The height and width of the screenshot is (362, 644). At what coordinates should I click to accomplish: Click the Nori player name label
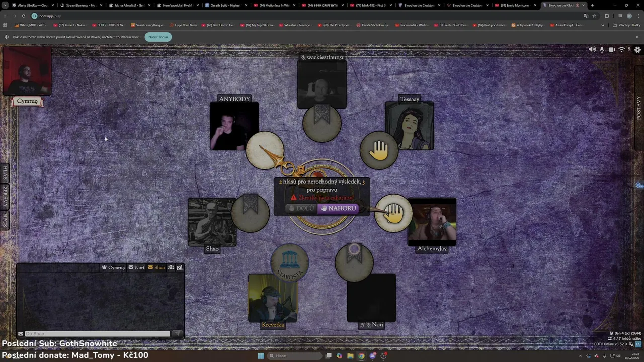tap(377, 325)
